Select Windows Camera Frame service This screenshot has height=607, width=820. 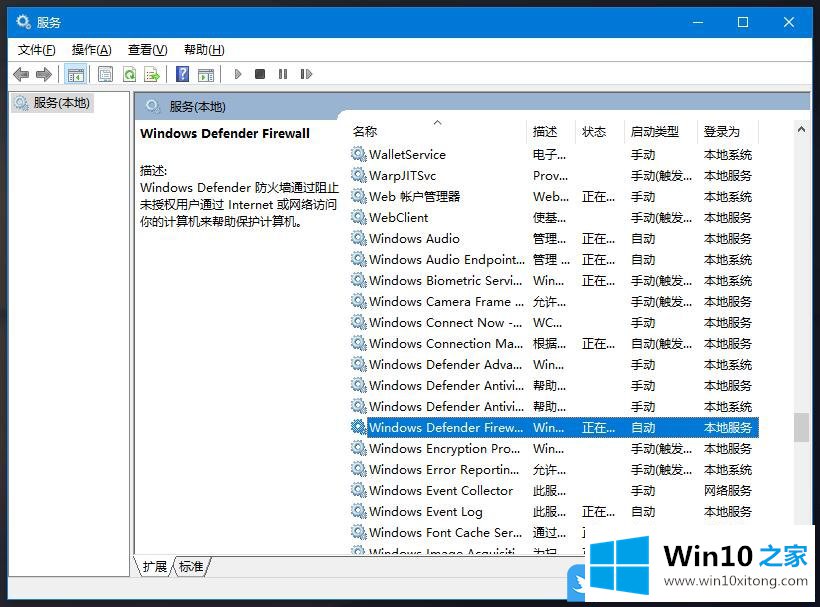click(554, 302)
